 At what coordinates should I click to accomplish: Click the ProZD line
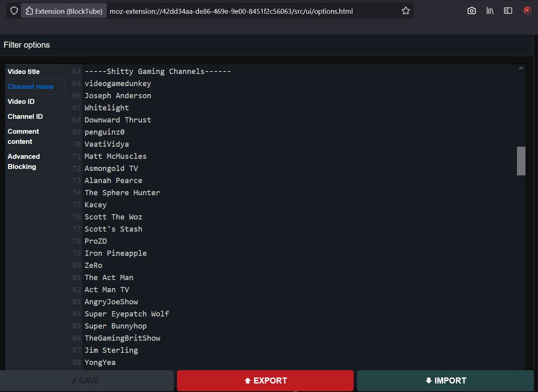(95, 241)
